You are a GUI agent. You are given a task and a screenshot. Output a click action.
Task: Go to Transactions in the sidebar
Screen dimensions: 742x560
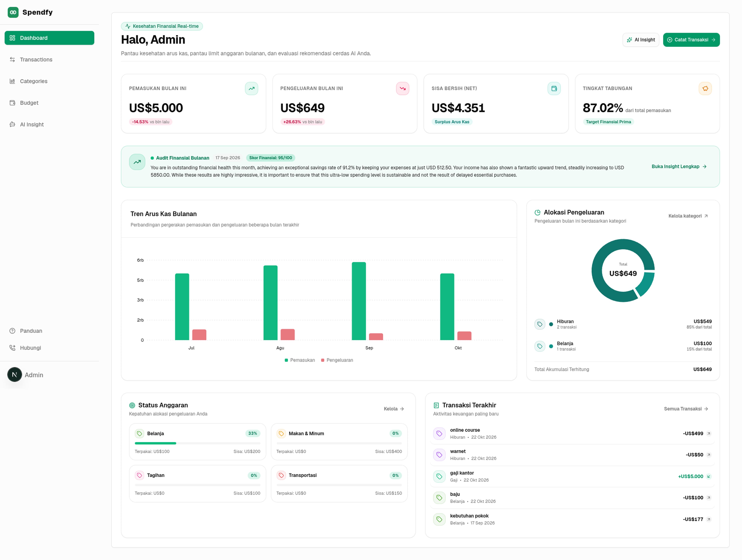(49, 59)
